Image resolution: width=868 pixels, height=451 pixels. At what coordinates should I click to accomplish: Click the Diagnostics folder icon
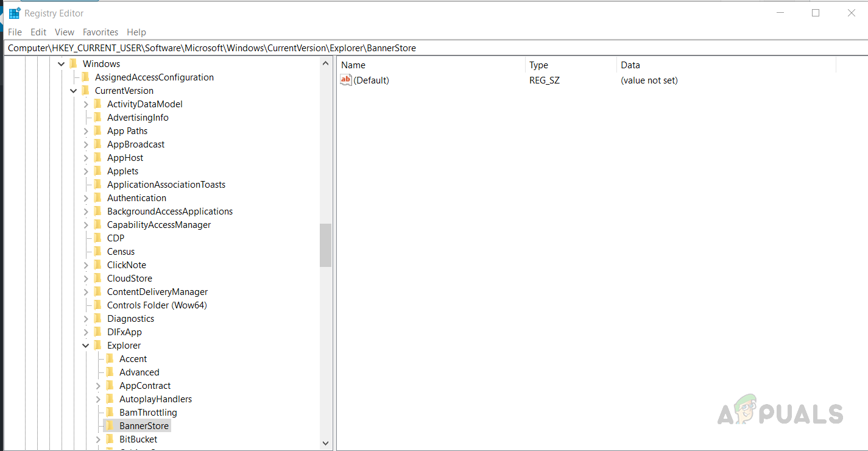pos(98,318)
